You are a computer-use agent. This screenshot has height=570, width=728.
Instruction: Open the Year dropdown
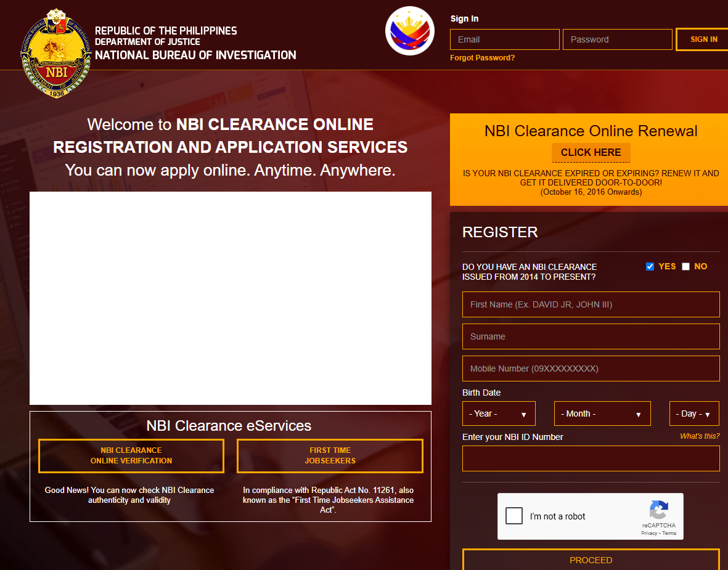[499, 413]
